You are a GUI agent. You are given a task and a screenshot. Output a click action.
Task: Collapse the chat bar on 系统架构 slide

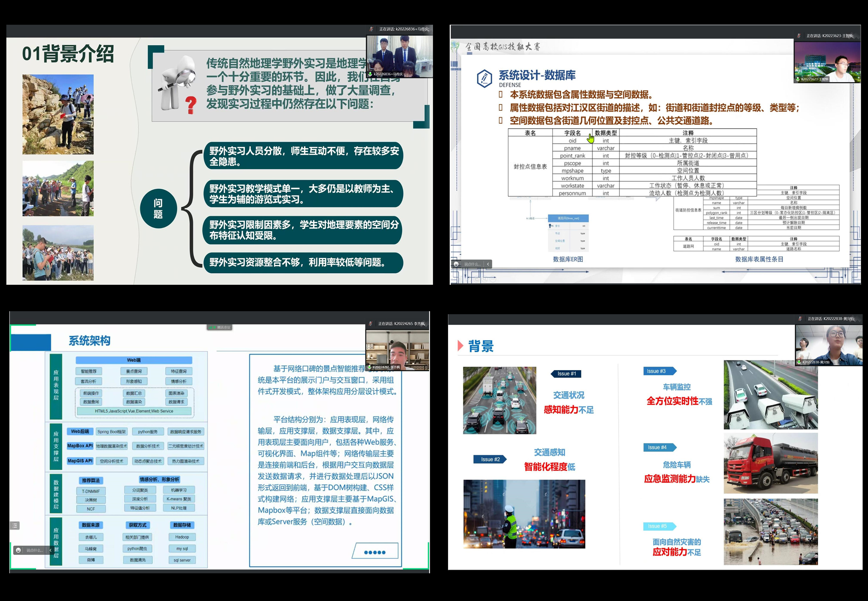point(50,550)
